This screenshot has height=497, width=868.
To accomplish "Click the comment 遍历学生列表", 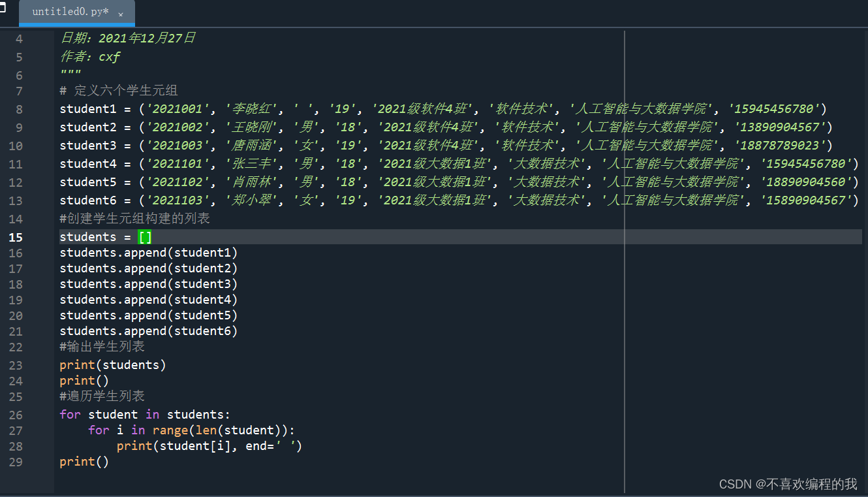I will pos(106,396).
